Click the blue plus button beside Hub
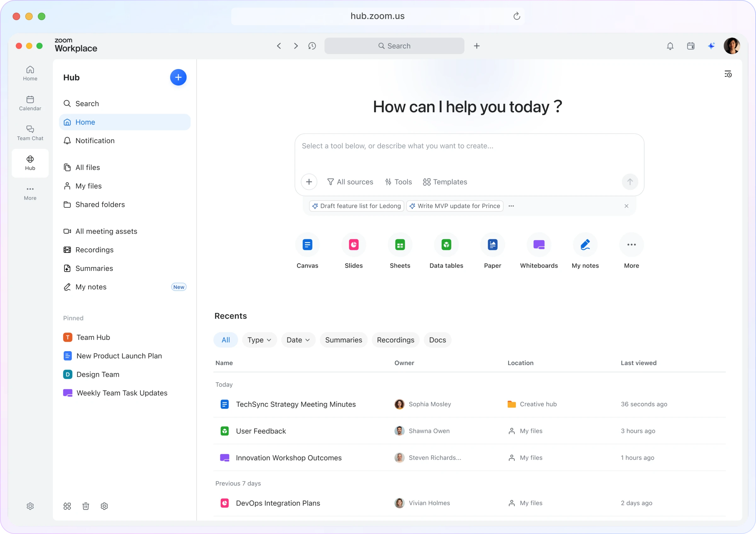 click(178, 78)
